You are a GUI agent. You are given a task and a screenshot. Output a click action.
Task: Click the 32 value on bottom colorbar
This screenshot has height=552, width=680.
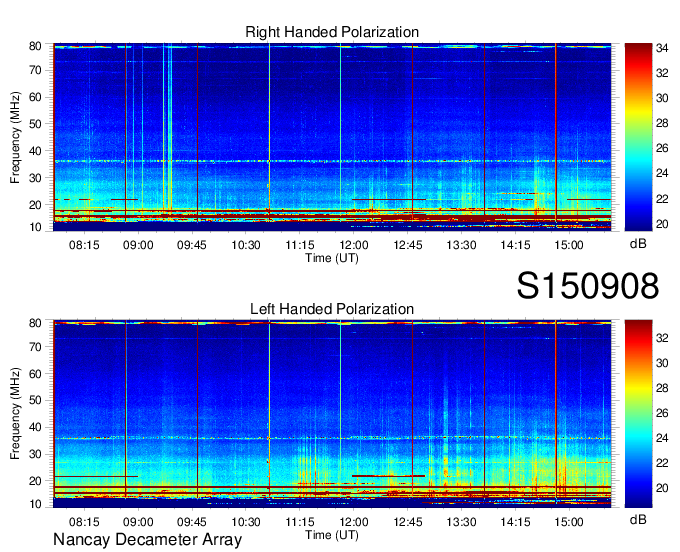662,338
